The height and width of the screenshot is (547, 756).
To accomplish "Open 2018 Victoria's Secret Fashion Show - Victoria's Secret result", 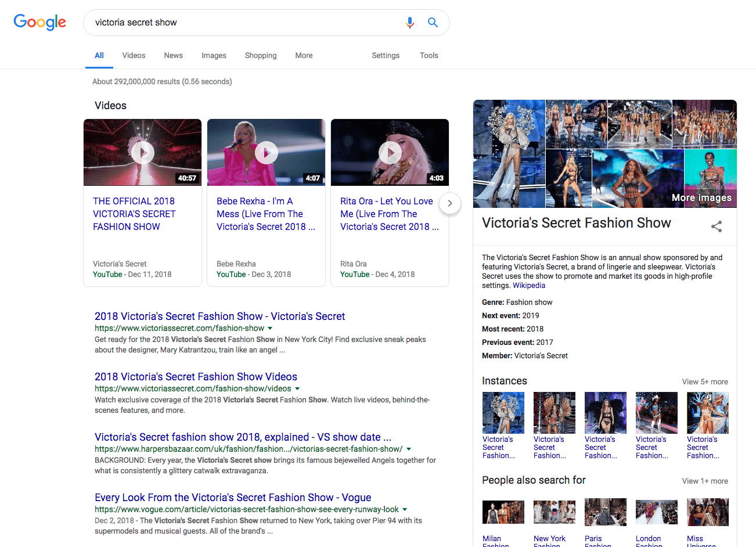I will [x=219, y=316].
